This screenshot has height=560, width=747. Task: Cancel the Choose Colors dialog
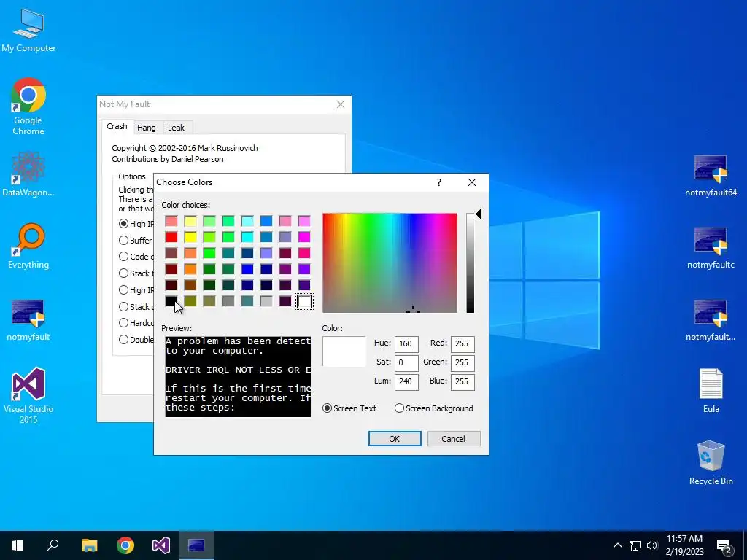tap(454, 438)
